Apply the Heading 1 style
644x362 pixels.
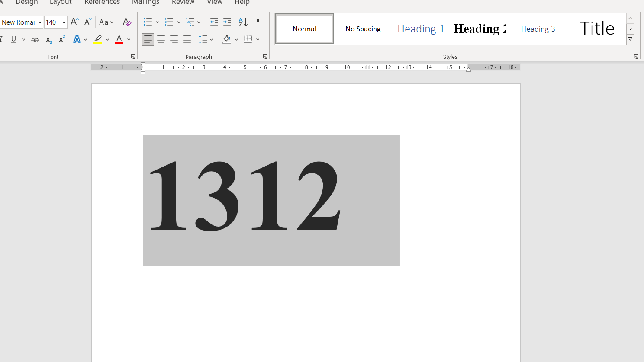(x=420, y=29)
